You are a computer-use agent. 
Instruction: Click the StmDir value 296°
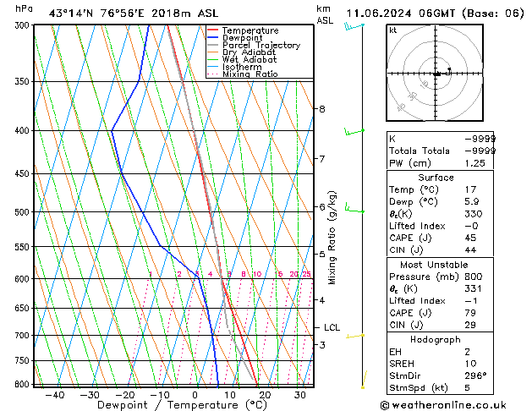475,375
